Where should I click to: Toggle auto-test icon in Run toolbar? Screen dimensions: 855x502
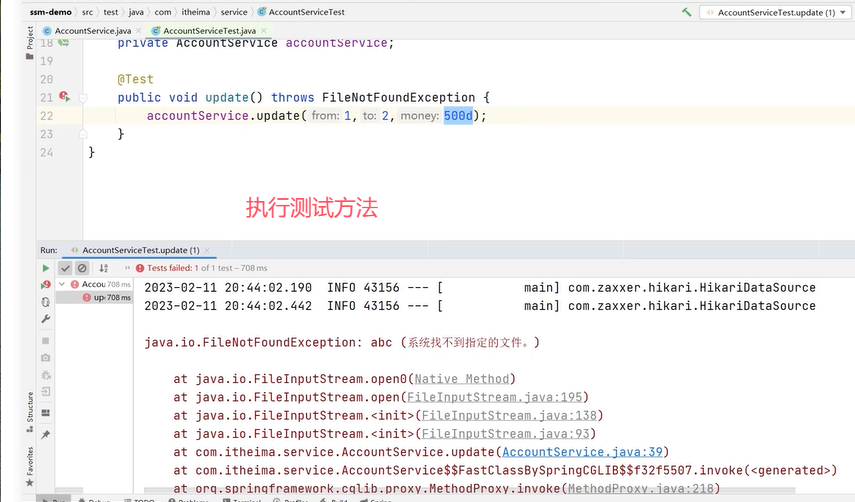(46, 302)
